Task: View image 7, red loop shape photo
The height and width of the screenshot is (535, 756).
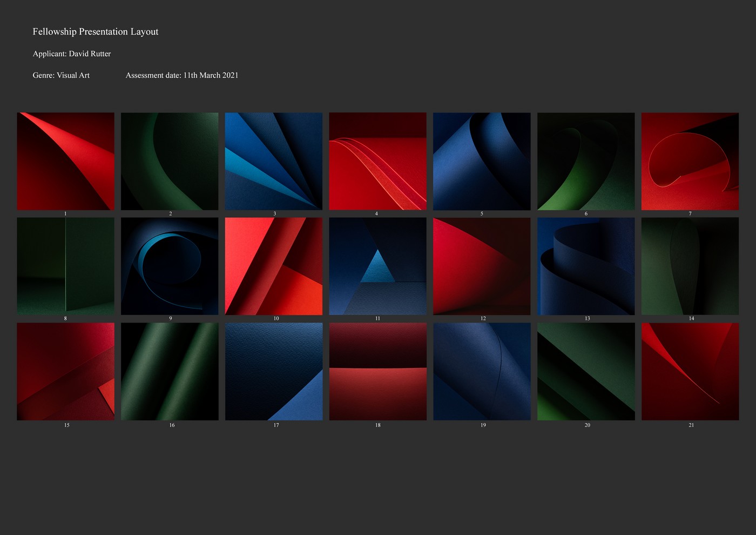Action: (x=690, y=160)
